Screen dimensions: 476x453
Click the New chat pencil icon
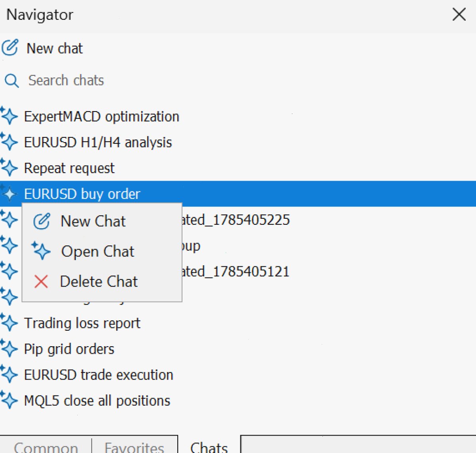[x=10, y=48]
